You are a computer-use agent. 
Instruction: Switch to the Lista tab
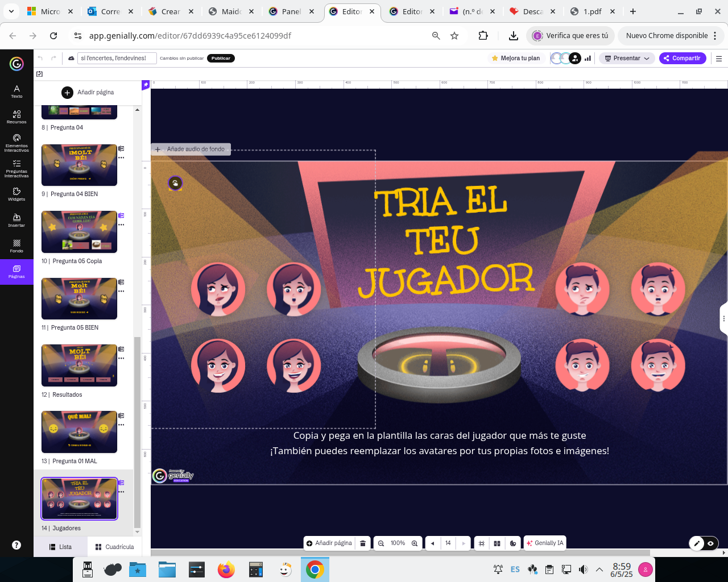click(60, 547)
